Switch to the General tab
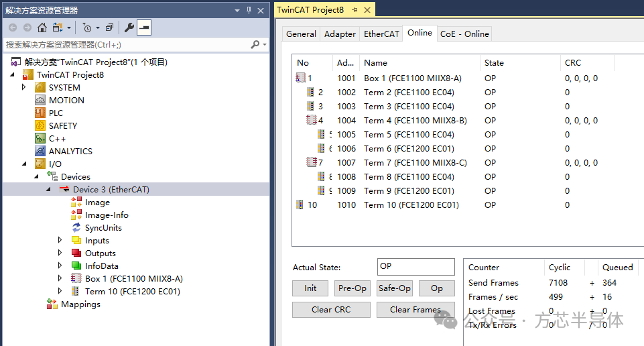 pyautogui.click(x=301, y=34)
